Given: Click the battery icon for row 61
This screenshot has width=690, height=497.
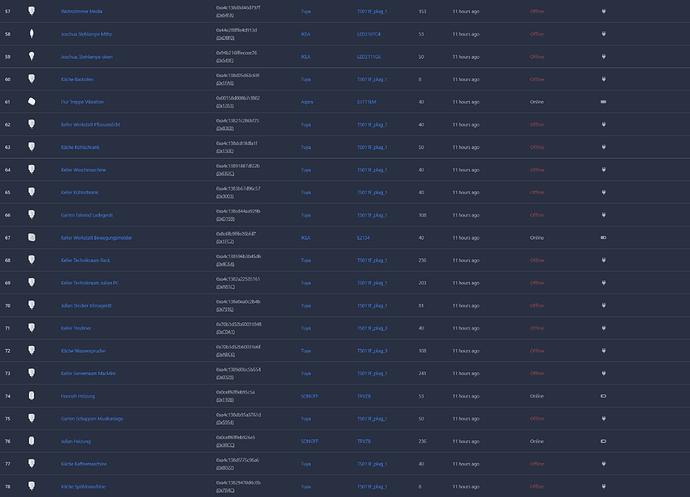Looking at the screenshot, I should tap(603, 102).
